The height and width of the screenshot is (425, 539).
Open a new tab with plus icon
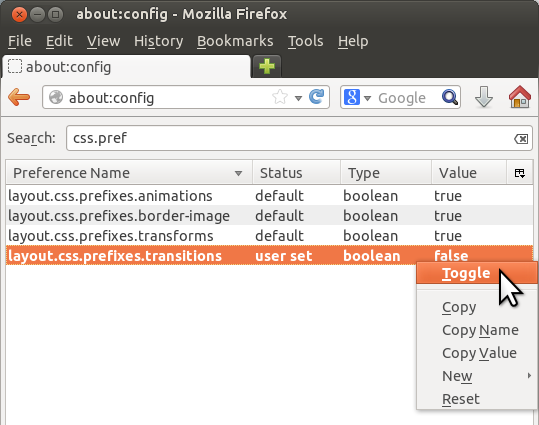pyautogui.click(x=267, y=66)
